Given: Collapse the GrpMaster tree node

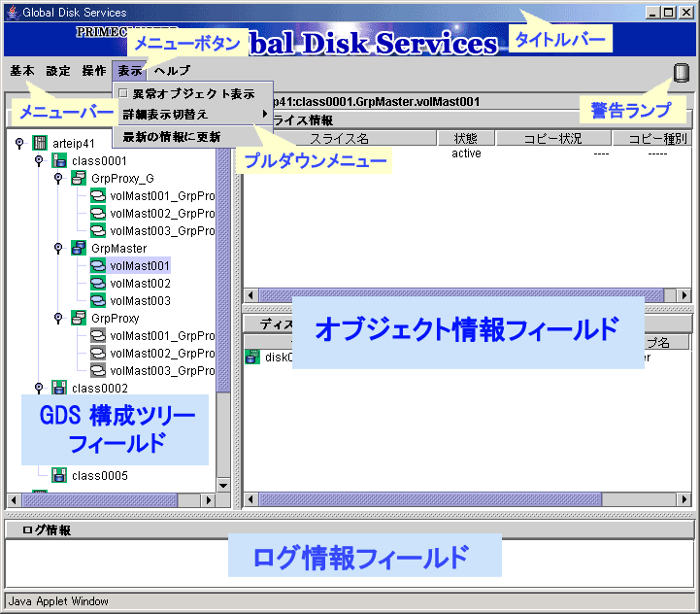Looking at the screenshot, I should (58, 248).
